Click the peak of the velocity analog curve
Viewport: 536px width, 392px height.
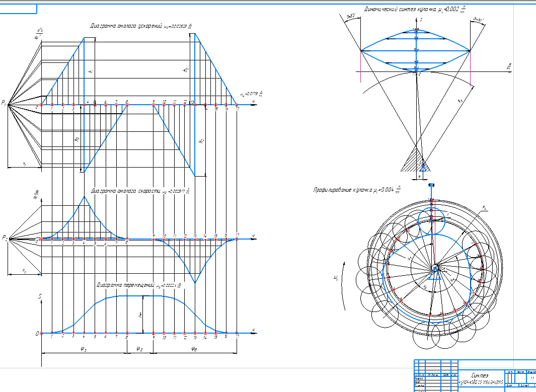point(84,197)
